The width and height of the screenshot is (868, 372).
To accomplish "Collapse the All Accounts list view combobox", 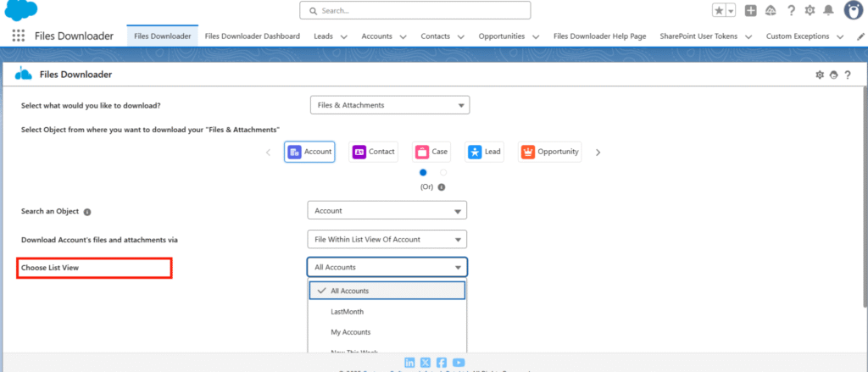I will tap(387, 268).
